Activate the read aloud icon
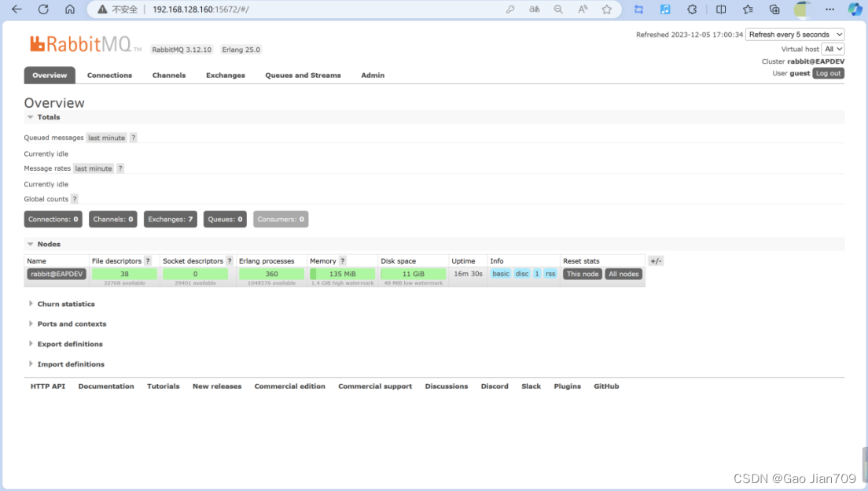Image resolution: width=868 pixels, height=491 pixels. (x=583, y=9)
